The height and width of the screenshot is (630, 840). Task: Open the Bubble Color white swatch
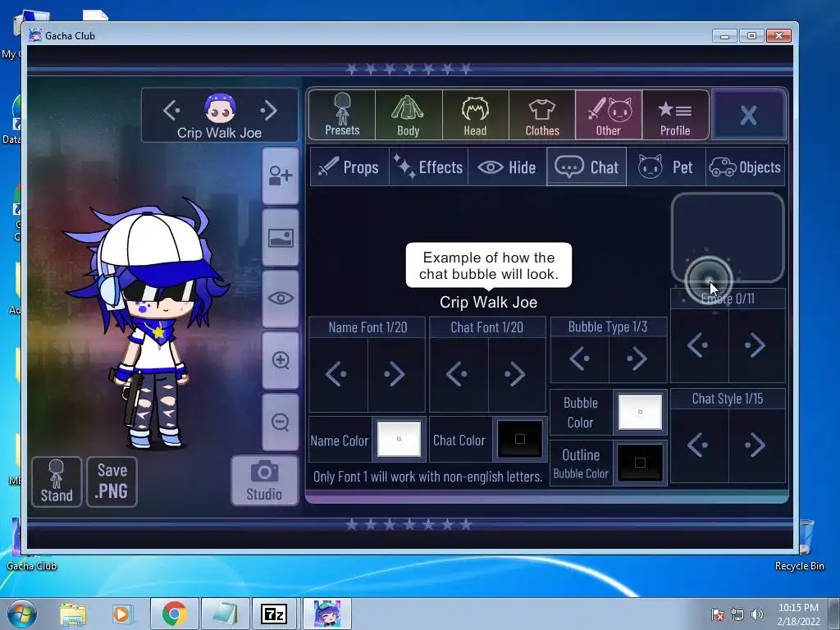(640, 412)
